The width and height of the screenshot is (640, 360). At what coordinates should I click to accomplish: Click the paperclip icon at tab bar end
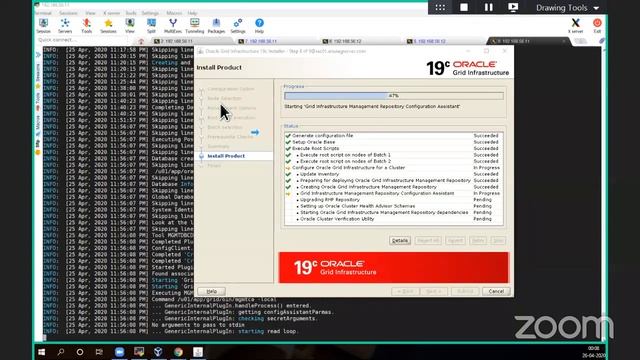tap(602, 41)
